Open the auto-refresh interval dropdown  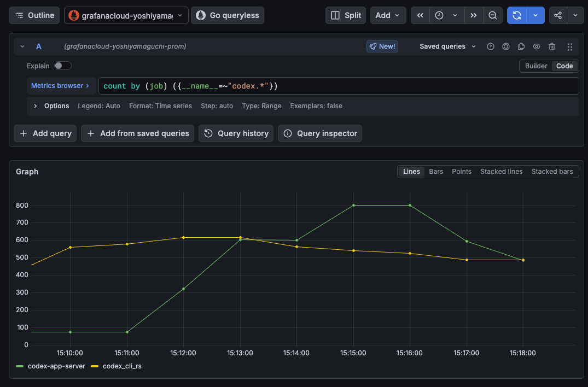pyautogui.click(x=535, y=15)
